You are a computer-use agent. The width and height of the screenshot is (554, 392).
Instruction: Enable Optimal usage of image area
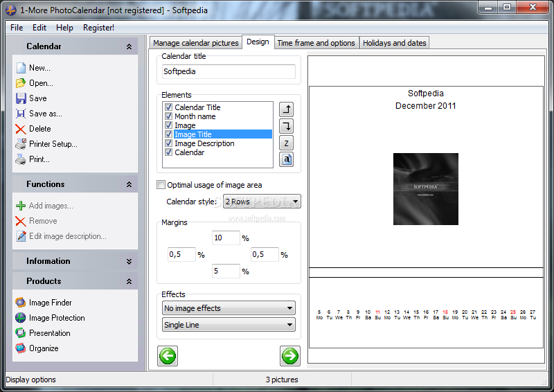pyautogui.click(x=161, y=185)
